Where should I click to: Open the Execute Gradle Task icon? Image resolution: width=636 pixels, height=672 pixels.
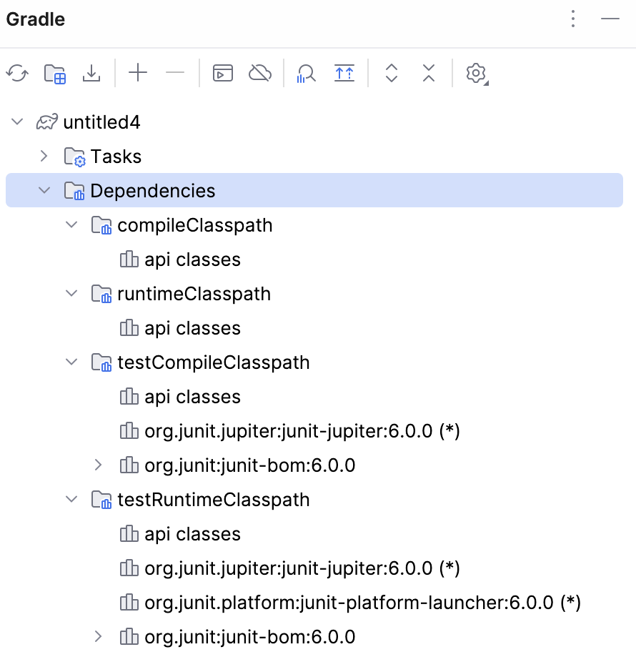pyautogui.click(x=223, y=73)
